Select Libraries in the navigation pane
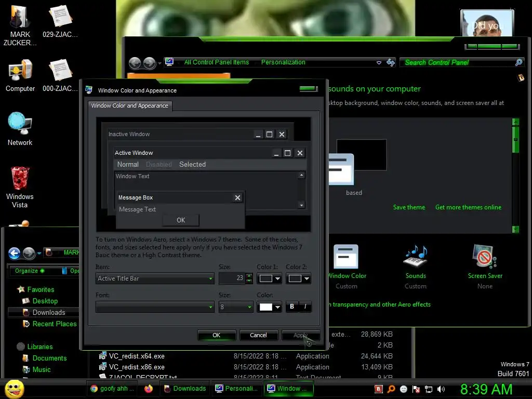This screenshot has width=532, height=399. click(39, 347)
